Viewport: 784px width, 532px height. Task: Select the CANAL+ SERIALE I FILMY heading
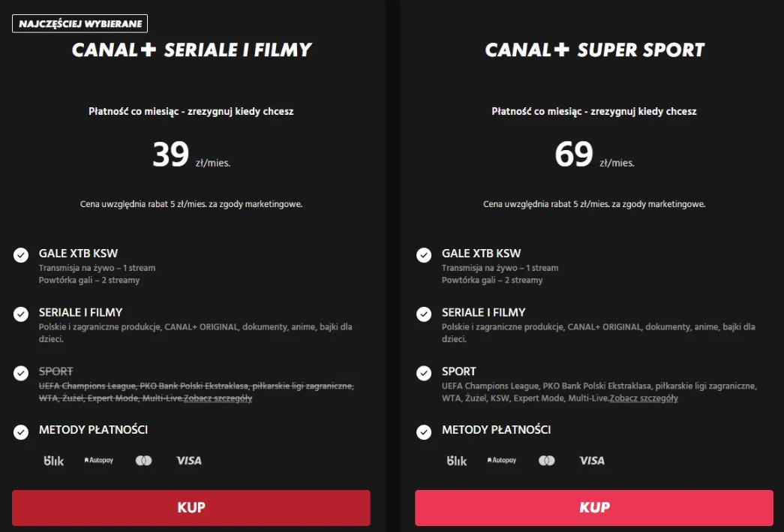191,50
